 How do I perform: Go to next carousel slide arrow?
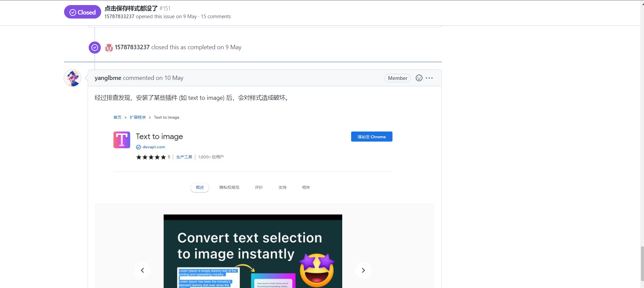[x=363, y=270]
